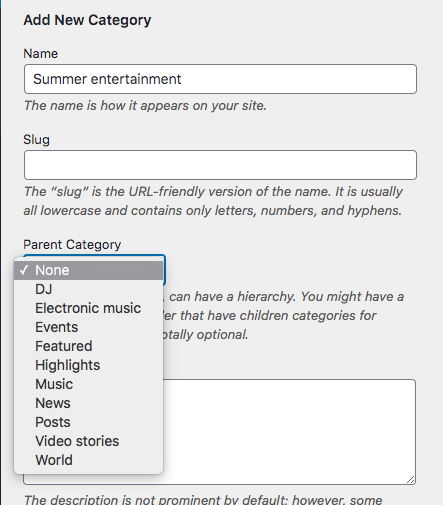
Task: Pick Featured from the dropdown list
Action: 89,346
